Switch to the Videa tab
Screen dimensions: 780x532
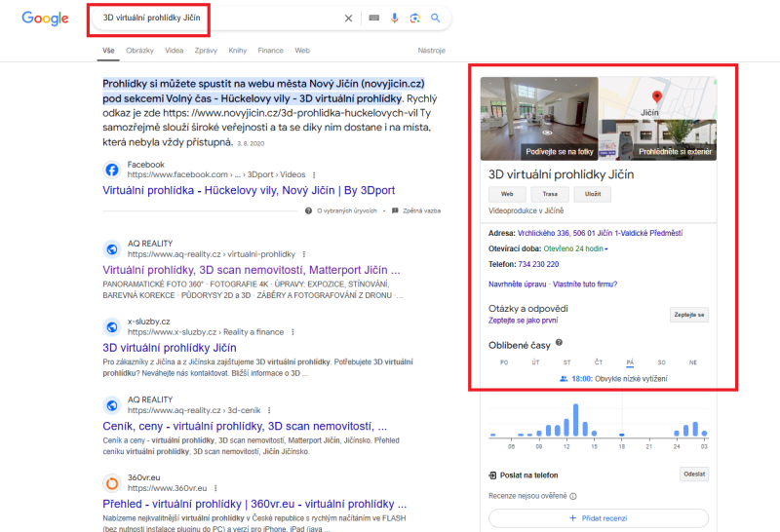[x=175, y=51]
